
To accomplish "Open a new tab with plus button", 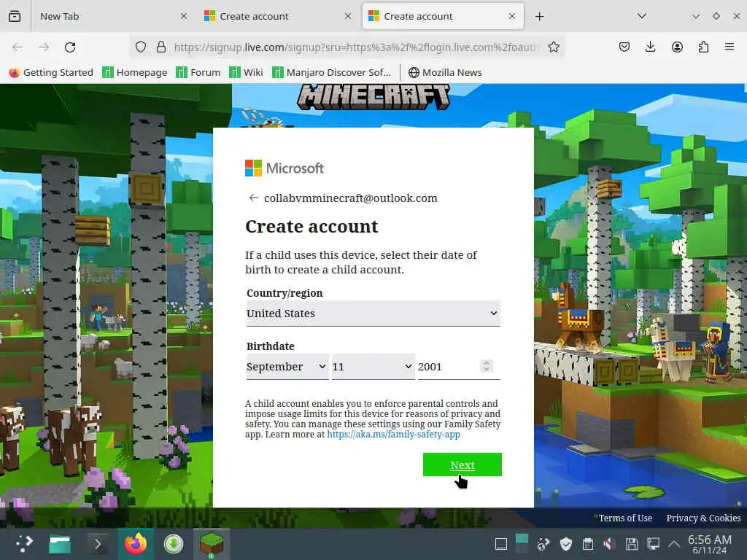I will 539,17.
